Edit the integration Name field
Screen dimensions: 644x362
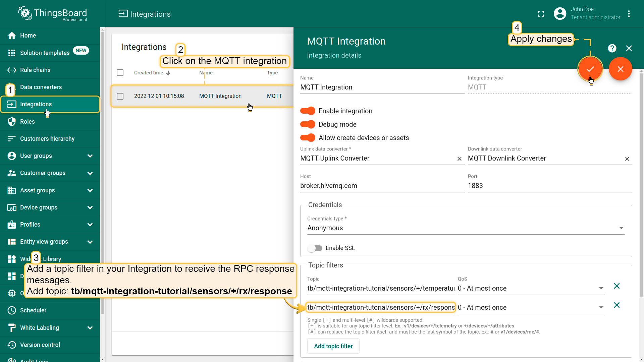point(382,87)
